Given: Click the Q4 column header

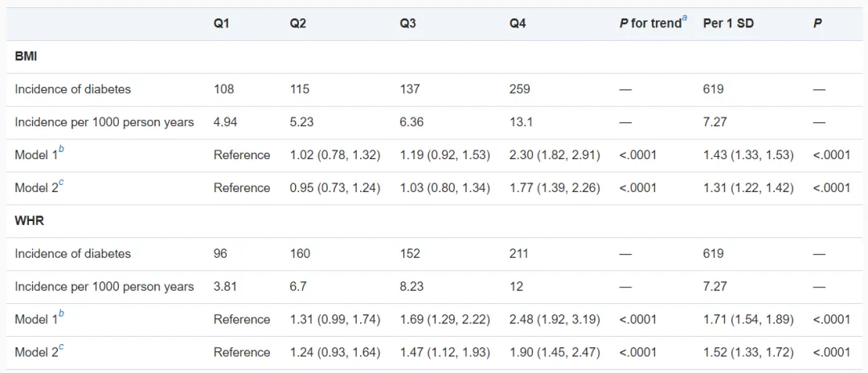Looking at the screenshot, I should coord(518,24).
